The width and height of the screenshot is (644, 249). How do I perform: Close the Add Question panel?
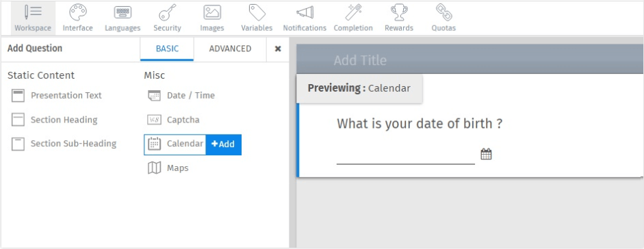coord(278,49)
